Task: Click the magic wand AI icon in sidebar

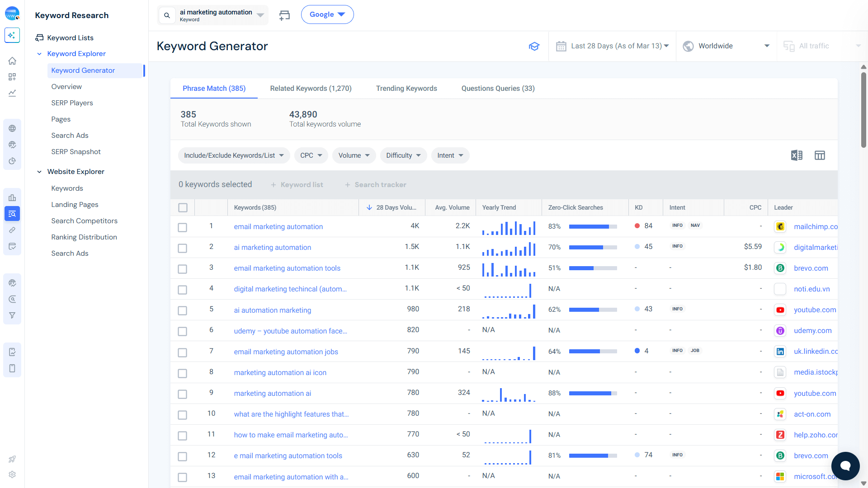Action: (x=12, y=35)
